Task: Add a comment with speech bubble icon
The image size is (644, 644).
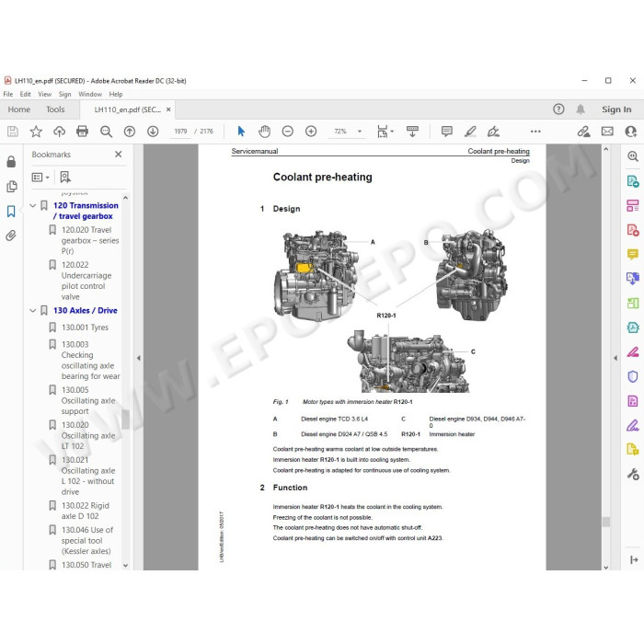Action: point(447,132)
